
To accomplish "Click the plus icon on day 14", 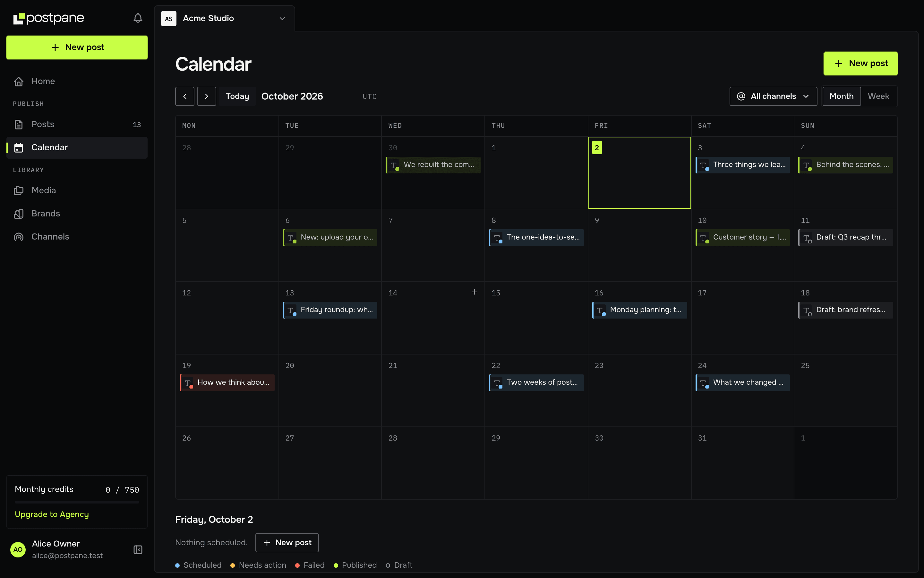I will point(474,292).
